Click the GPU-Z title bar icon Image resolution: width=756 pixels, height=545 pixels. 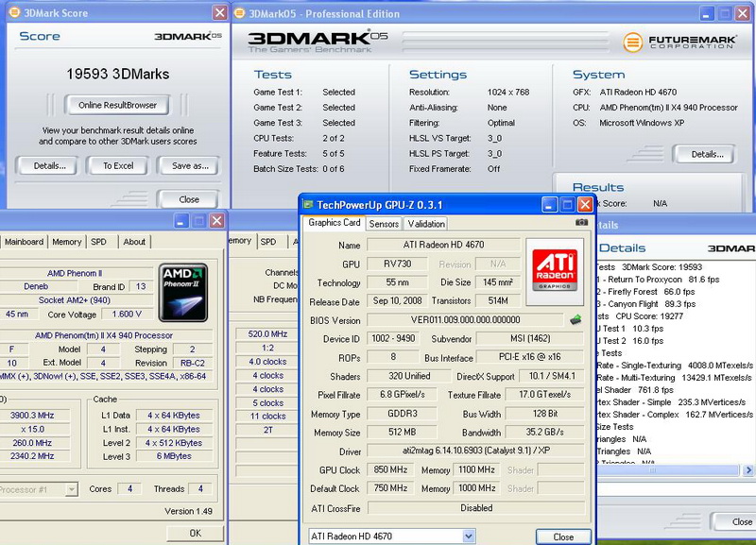point(308,204)
